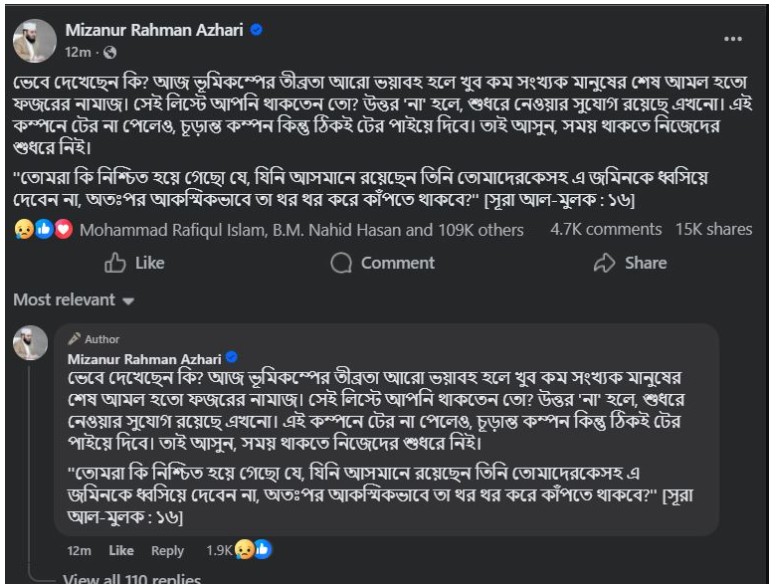Click the verified badge beside the post author name

pos(257,30)
